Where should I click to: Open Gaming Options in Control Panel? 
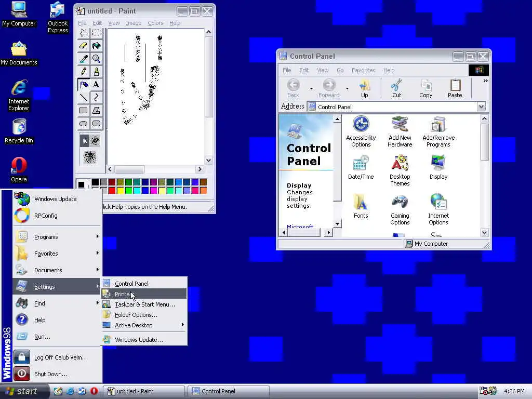[x=400, y=210]
